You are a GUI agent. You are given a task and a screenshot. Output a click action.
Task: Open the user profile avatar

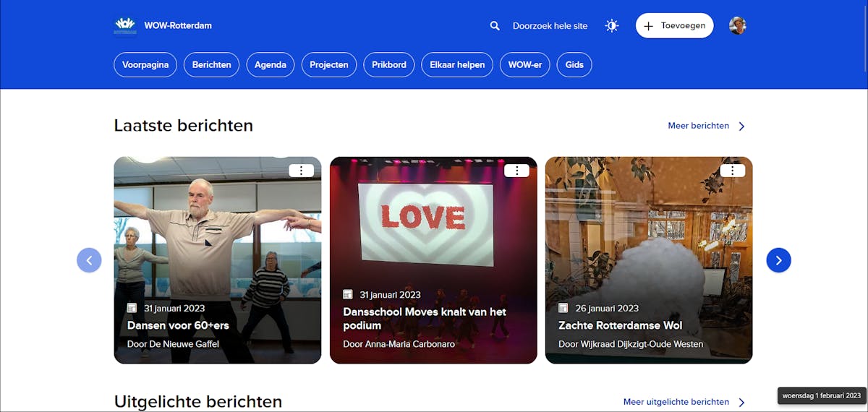point(737,26)
